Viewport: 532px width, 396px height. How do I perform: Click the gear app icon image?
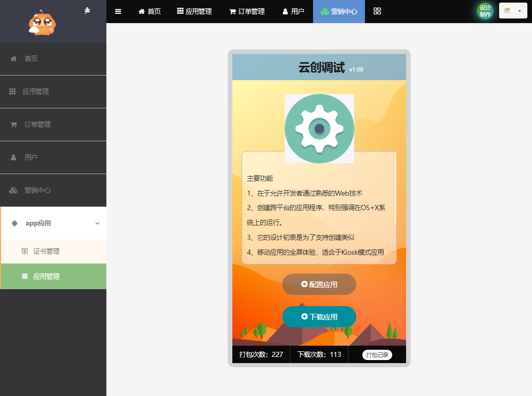point(319,128)
